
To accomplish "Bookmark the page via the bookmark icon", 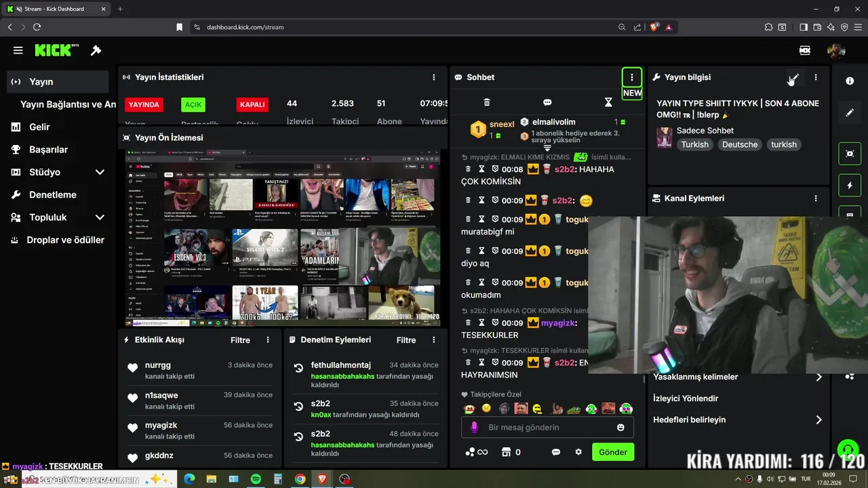I will (179, 27).
